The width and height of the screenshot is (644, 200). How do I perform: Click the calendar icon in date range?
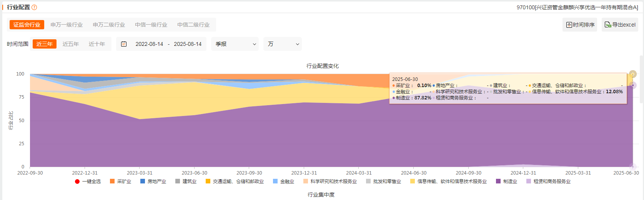tap(124, 44)
